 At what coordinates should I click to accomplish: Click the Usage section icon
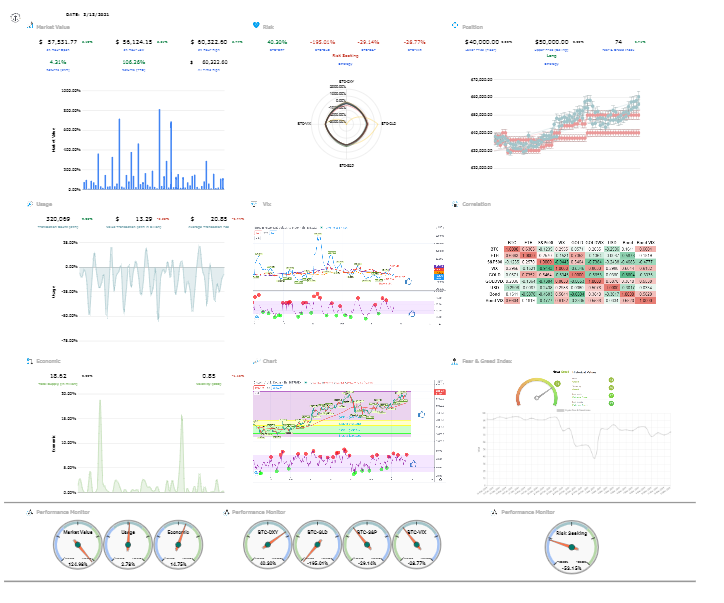[x=30, y=204]
